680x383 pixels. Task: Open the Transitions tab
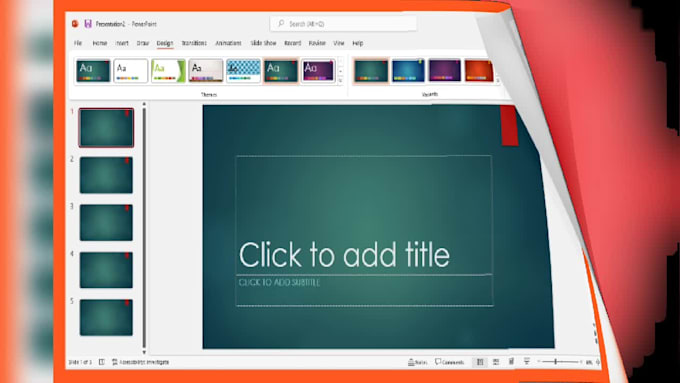click(194, 43)
